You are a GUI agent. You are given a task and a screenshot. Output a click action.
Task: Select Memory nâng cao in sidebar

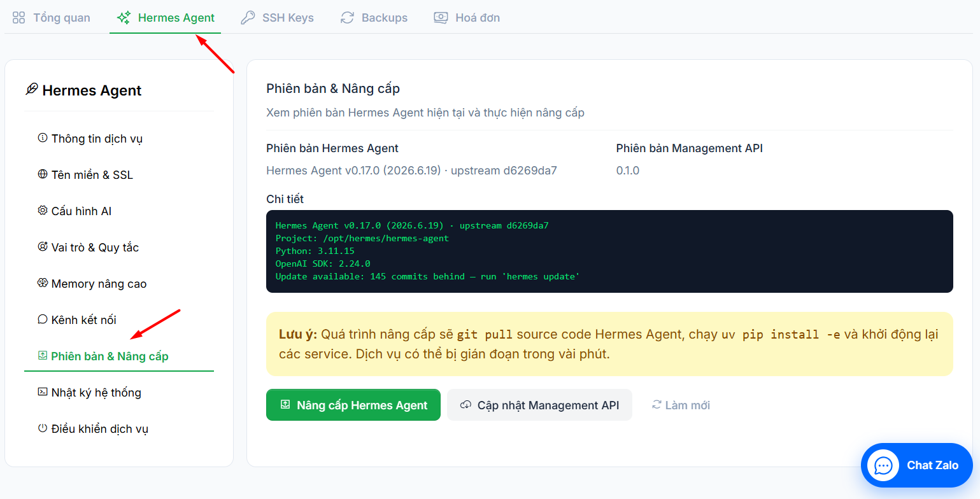tap(119, 283)
